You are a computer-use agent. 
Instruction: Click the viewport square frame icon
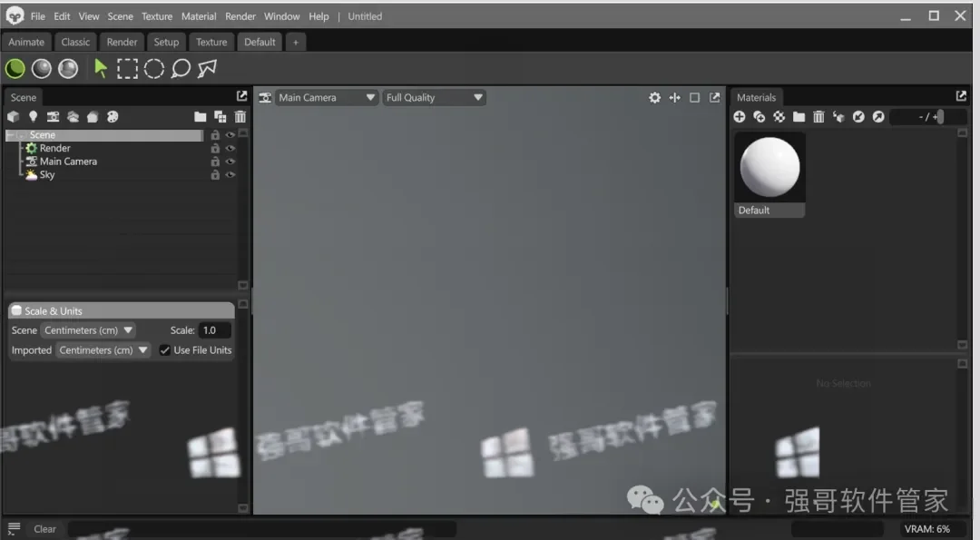coord(694,97)
